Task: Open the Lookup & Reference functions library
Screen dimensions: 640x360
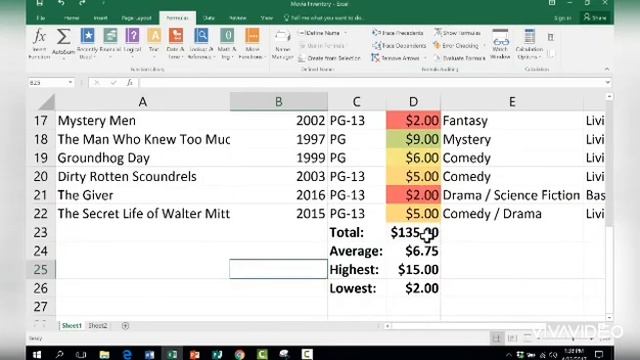Action: (201, 43)
